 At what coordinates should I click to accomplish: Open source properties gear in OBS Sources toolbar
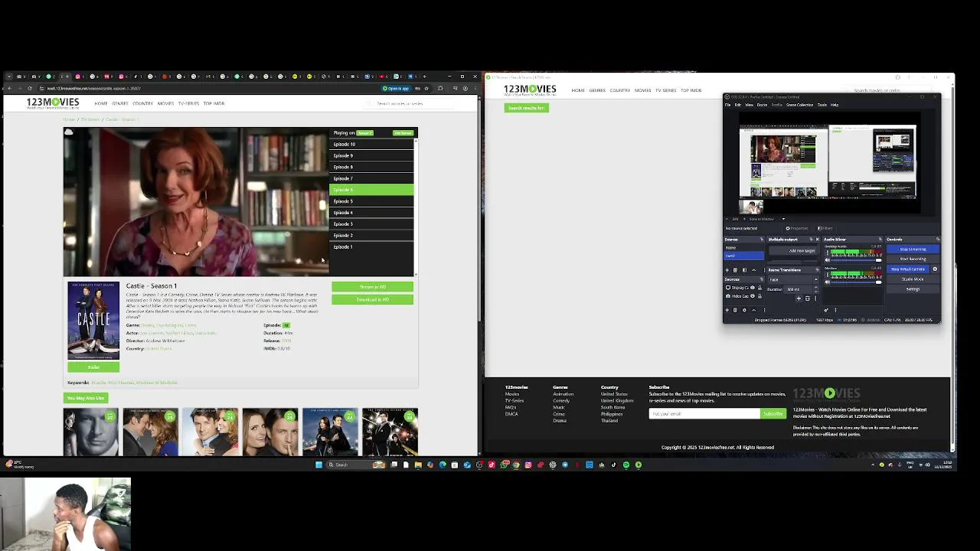[x=744, y=310]
